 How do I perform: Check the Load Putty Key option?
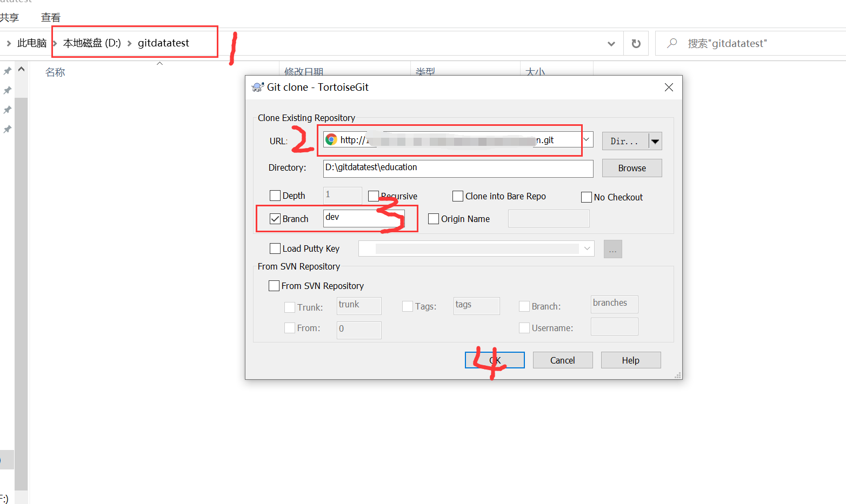point(275,248)
